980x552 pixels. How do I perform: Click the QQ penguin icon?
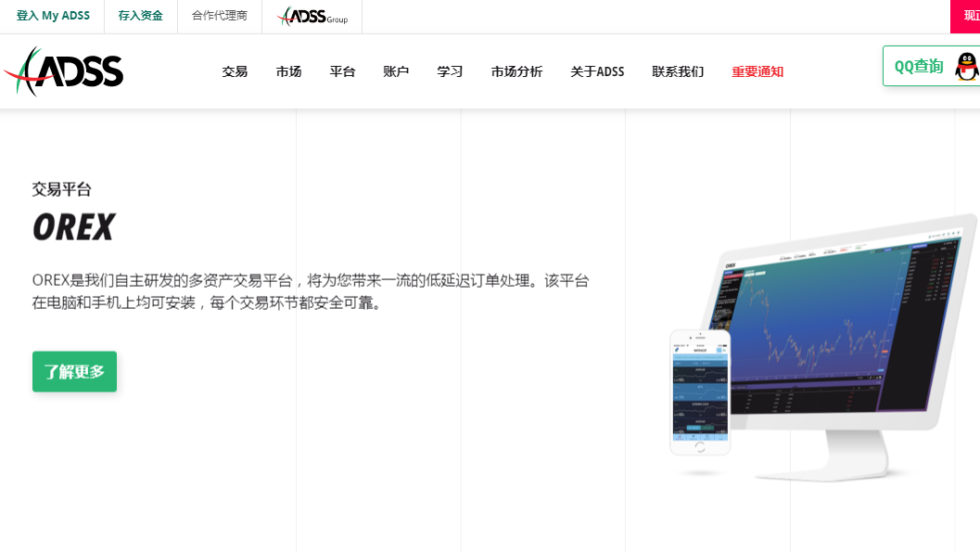pyautogui.click(x=967, y=67)
